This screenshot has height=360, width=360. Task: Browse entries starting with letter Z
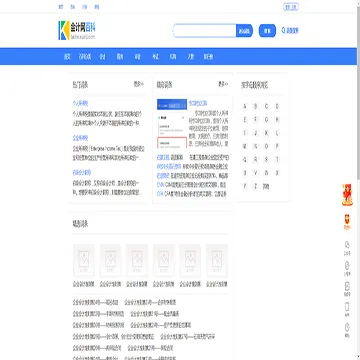256,186
